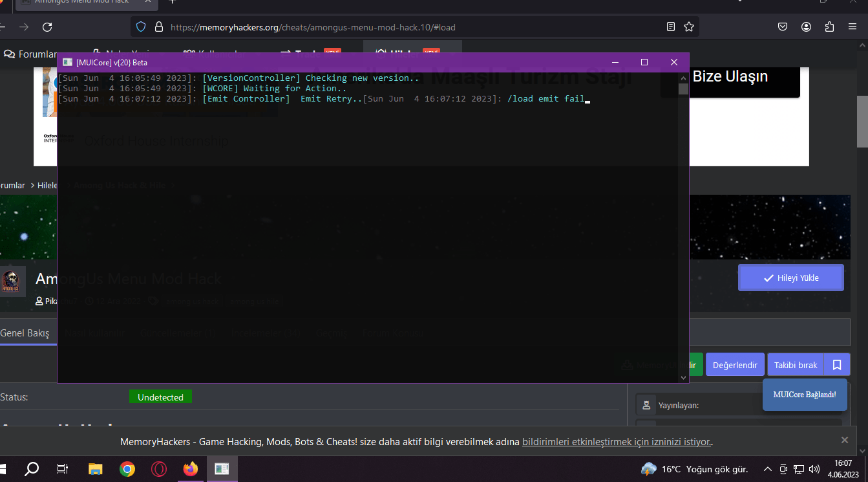The height and width of the screenshot is (482, 868).
Task: Click the address bar URL field
Action: tap(414, 27)
